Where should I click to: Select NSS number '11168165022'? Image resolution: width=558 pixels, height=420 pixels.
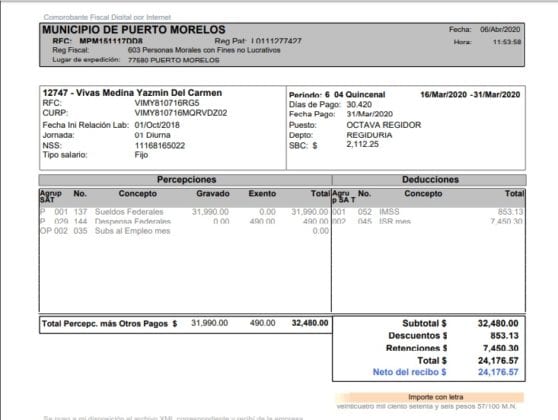pos(160,146)
